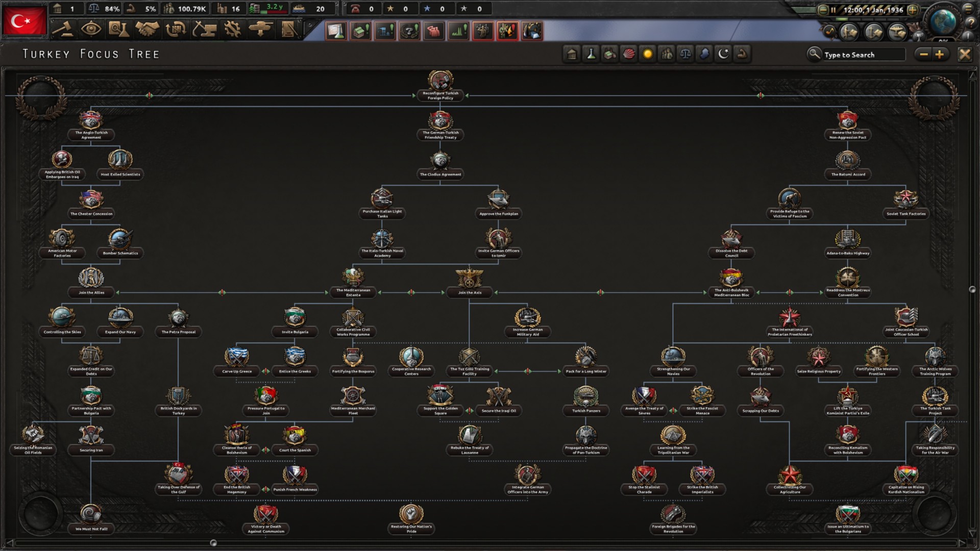Zoom out focus tree with minus button
Screen dimensions: 980x551
[x=924, y=55]
